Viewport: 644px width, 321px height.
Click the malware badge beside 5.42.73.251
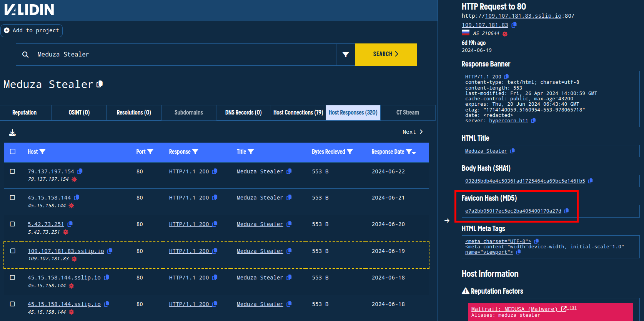[x=66, y=232]
